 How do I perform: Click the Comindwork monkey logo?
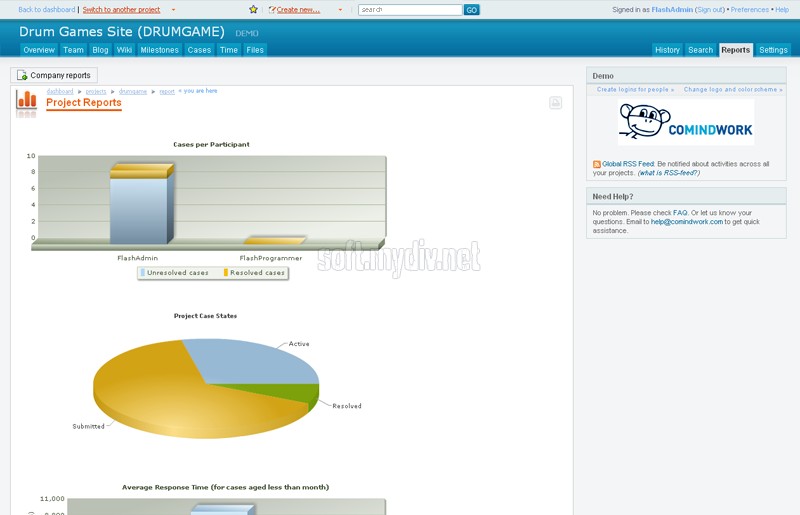(x=686, y=122)
